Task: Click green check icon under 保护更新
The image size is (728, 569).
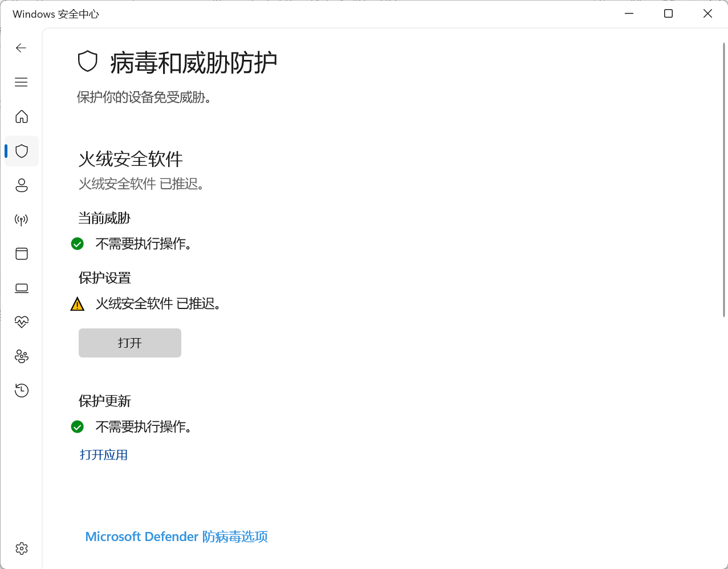Action: [x=78, y=426]
